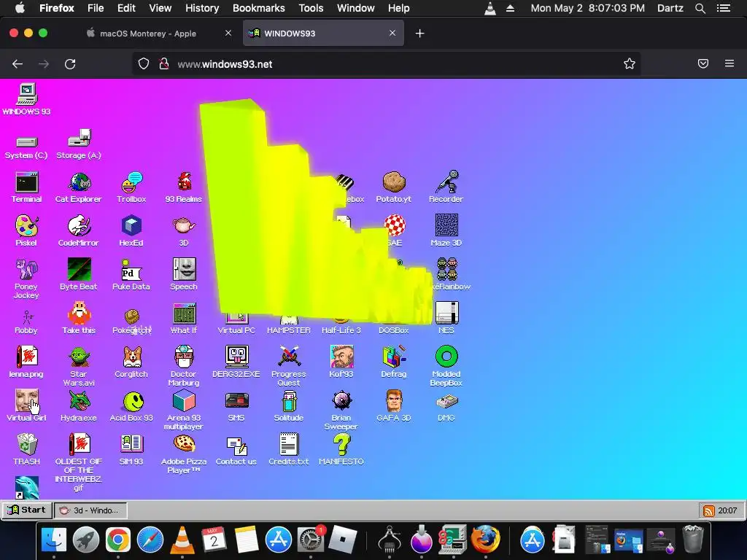Launch the SMS console icon
The width and height of the screenshot is (747, 560).
236,400
